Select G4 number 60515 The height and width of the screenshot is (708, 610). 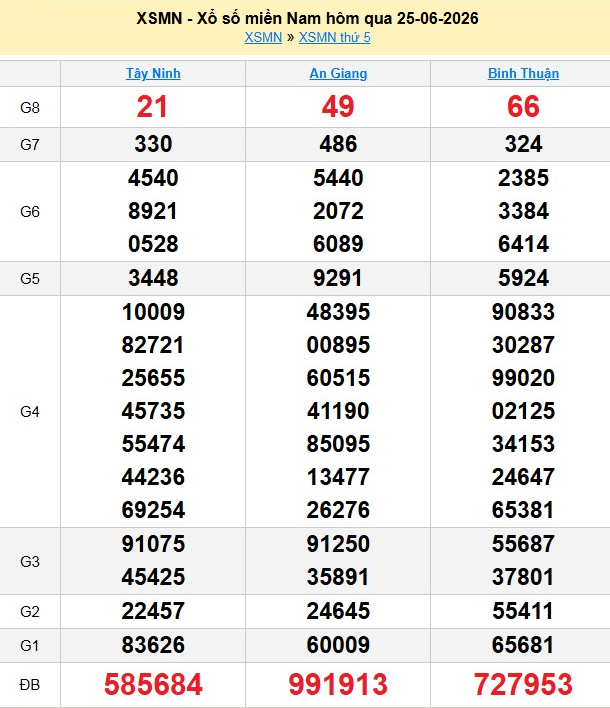338,378
